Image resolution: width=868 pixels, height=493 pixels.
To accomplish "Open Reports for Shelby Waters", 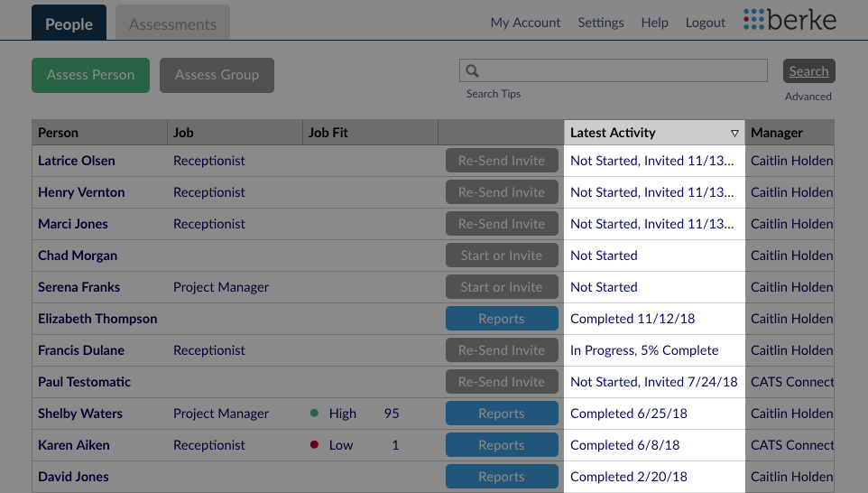I will 502,414.
